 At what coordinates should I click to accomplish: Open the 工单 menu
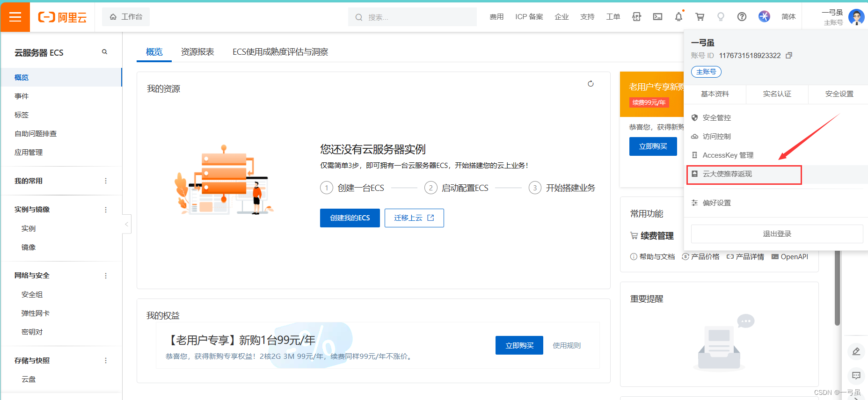(613, 17)
